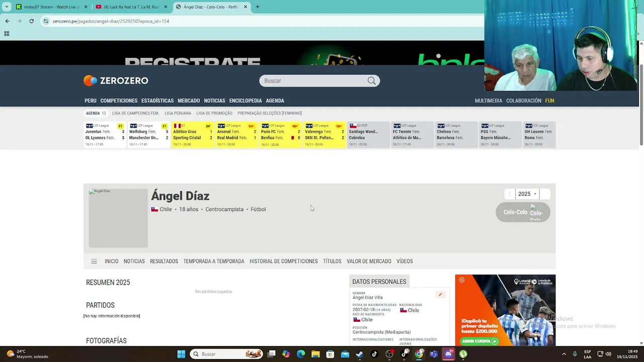Open the MULTIMEDIA menu
Viewport: 644px width, 362px height.
coord(489,101)
